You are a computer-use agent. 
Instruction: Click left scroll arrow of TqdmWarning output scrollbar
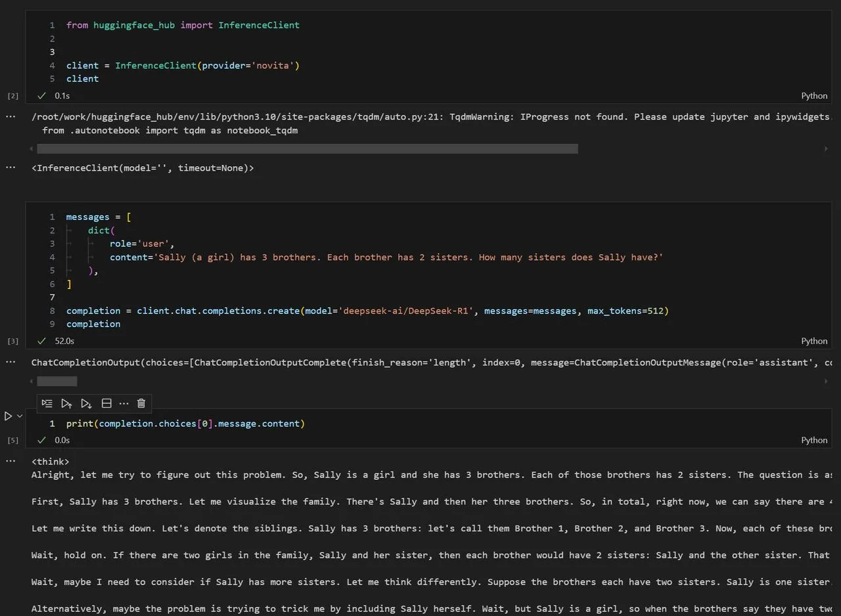click(31, 149)
